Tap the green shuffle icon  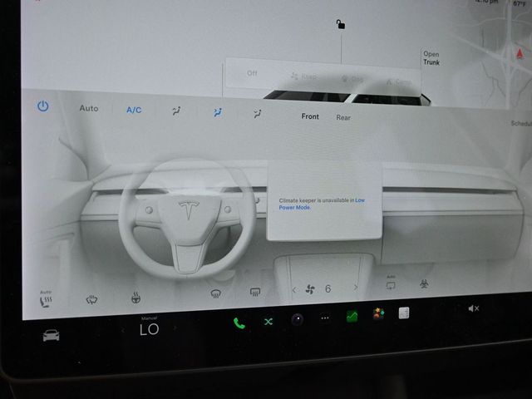[268, 322]
